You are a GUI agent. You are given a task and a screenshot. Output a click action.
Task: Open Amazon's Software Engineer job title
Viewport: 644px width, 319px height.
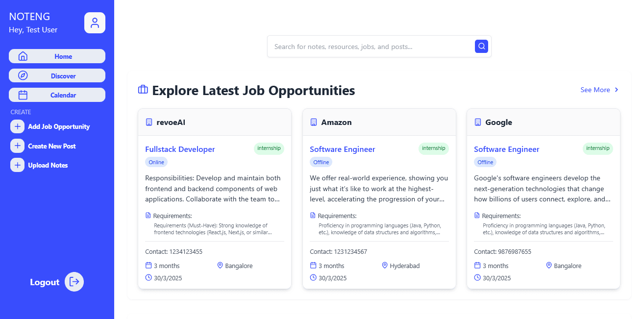click(x=342, y=149)
